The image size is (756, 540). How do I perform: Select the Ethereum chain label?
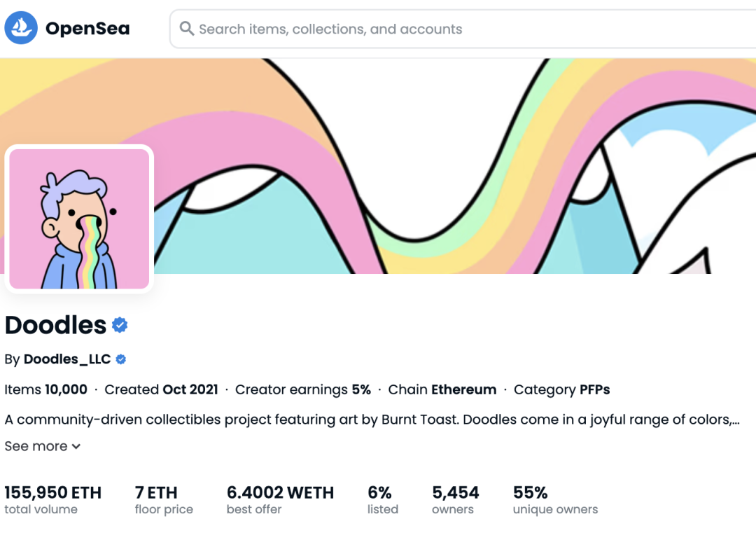pos(463,389)
